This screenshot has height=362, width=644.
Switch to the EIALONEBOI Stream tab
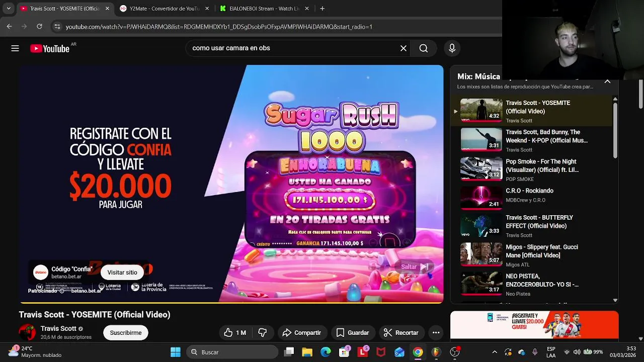click(265, 9)
